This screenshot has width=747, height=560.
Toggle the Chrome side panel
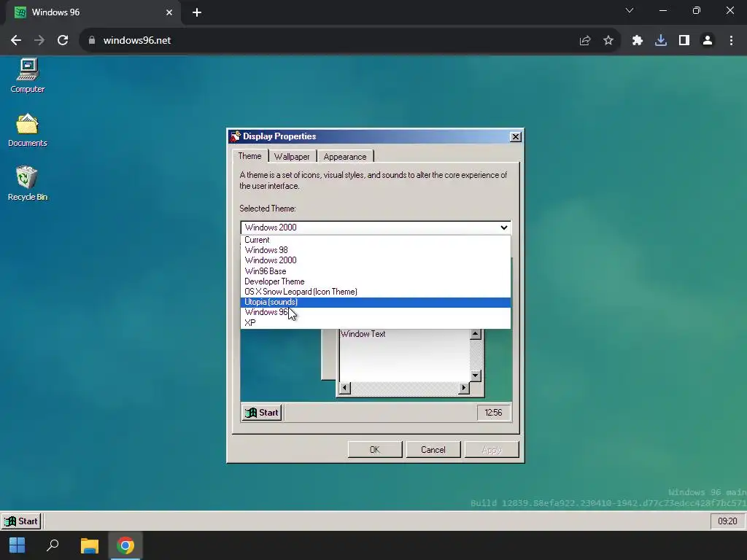click(x=684, y=41)
